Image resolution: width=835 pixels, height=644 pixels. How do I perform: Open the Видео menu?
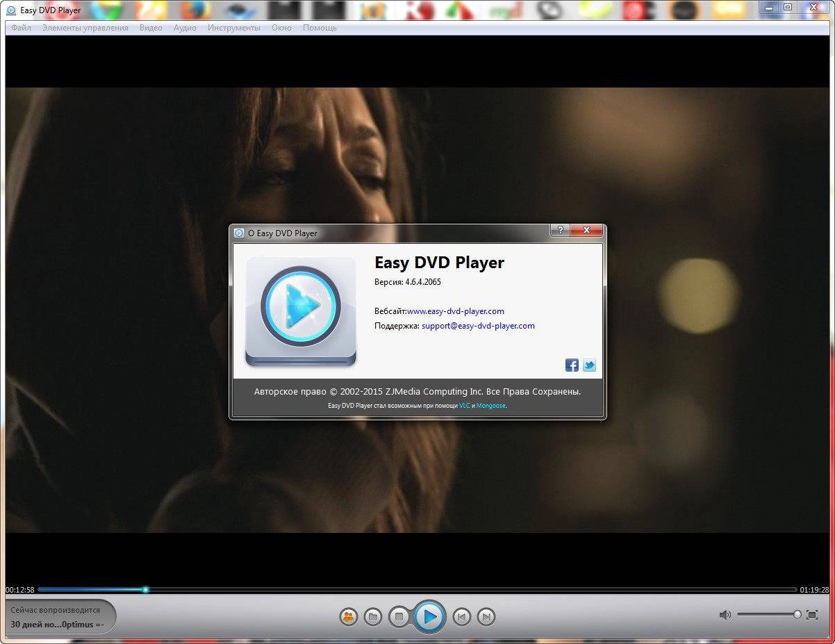click(151, 28)
